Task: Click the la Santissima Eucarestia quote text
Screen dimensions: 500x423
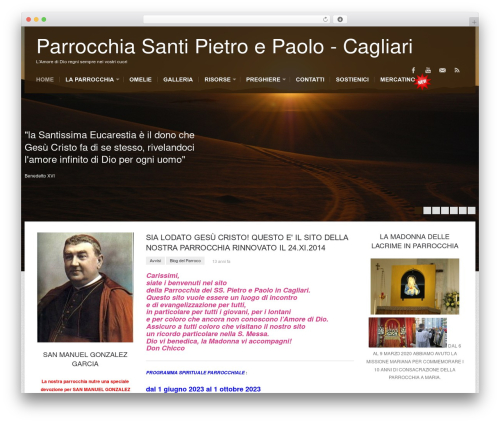Action: tap(109, 147)
